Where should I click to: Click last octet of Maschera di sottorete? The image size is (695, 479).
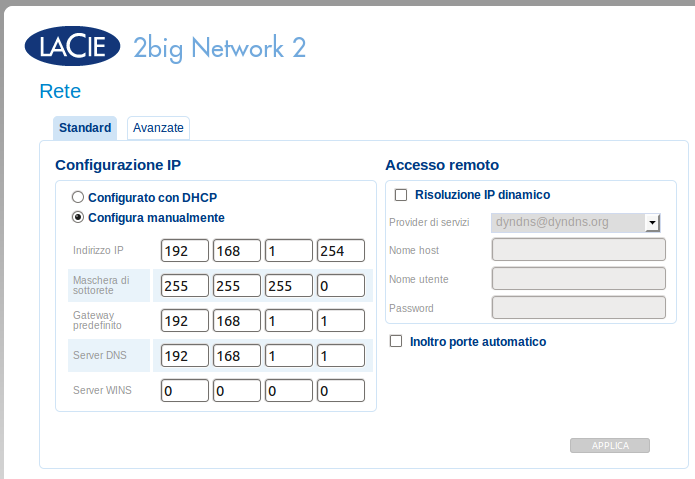tap(341, 286)
